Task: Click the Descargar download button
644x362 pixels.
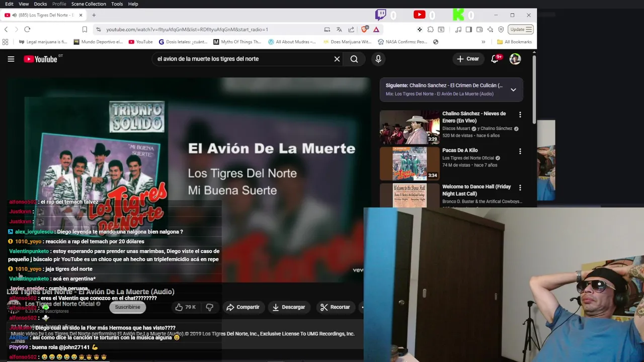Action: [289, 307]
